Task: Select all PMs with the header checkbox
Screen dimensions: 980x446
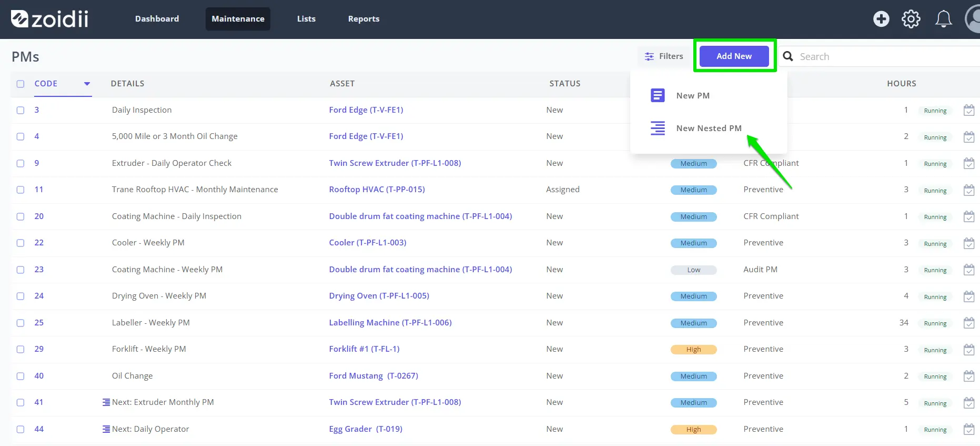Action: [21, 84]
